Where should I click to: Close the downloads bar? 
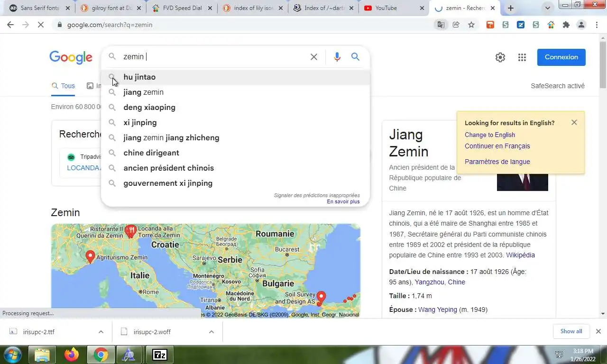tap(598, 331)
